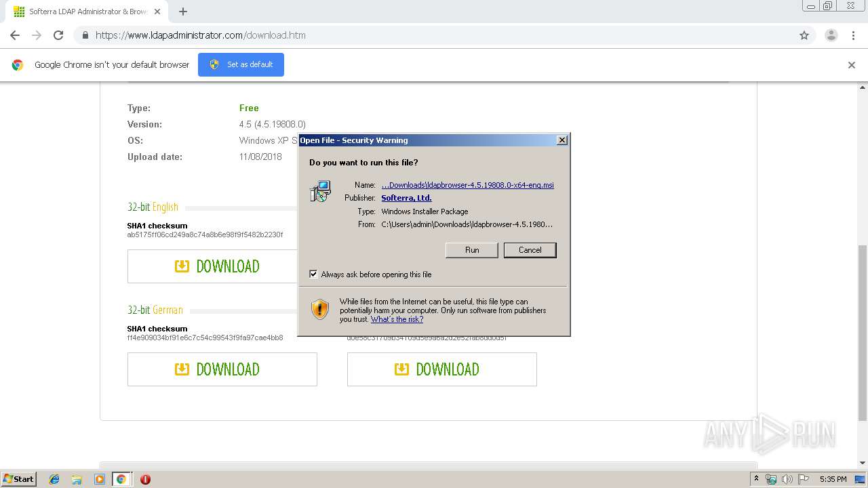
Task: Set Chrome as default browser
Action: 241,64
